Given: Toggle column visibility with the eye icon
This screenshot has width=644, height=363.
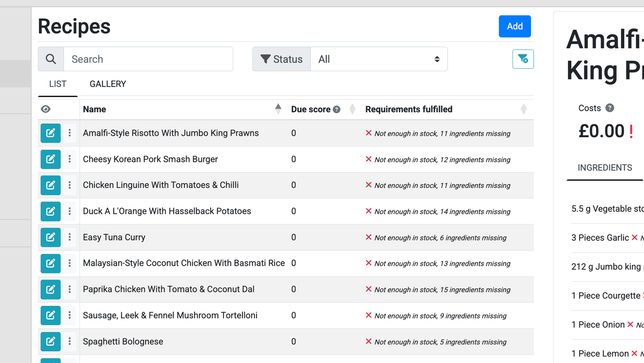Looking at the screenshot, I should tap(46, 109).
